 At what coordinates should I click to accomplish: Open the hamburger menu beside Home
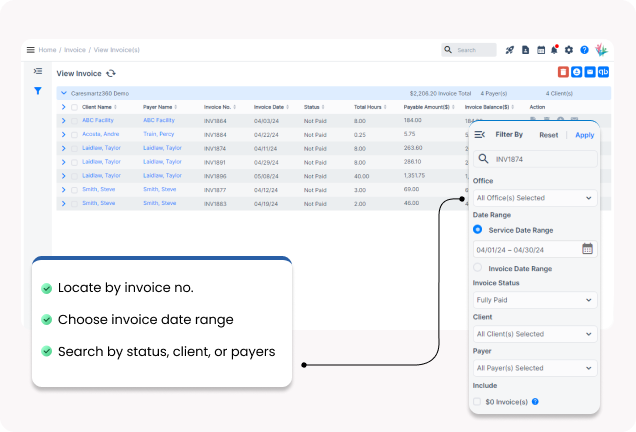(x=30, y=50)
